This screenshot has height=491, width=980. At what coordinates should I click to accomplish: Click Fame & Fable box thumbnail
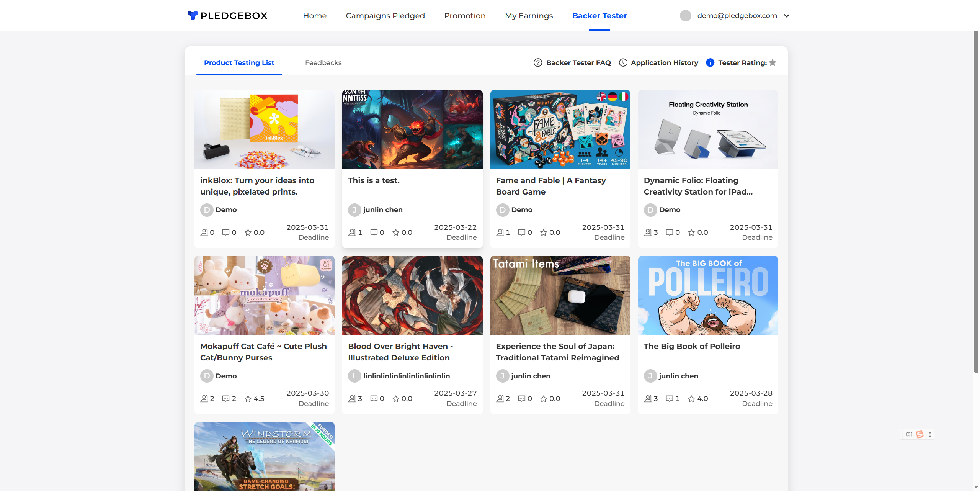coord(560,129)
